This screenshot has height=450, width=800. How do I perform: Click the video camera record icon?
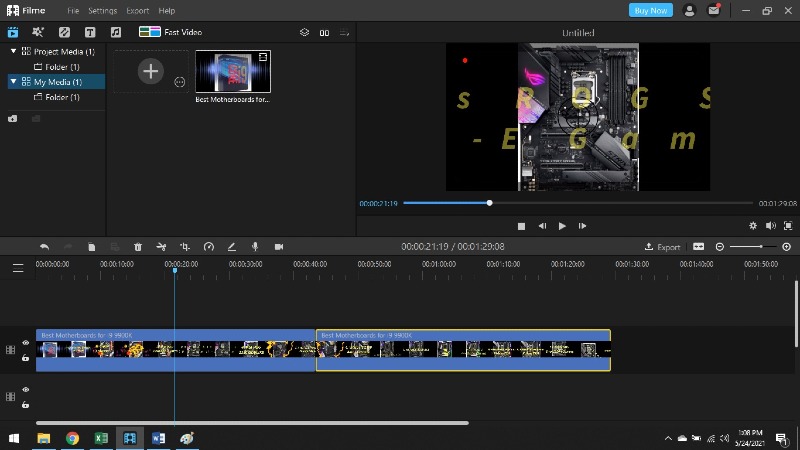(x=279, y=247)
